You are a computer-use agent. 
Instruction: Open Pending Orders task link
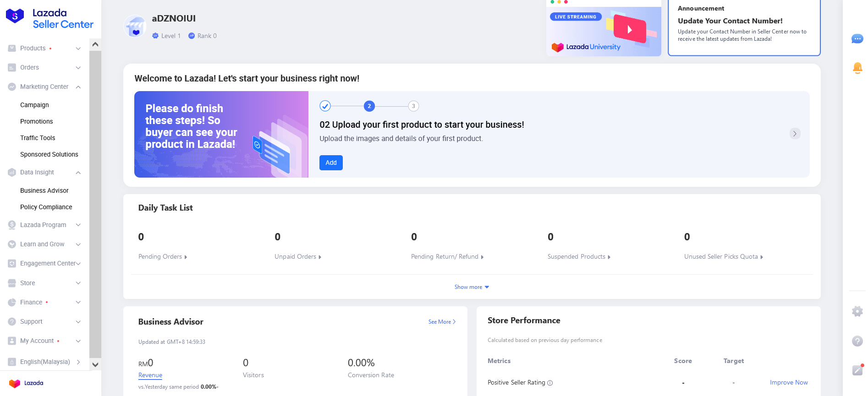point(163,257)
